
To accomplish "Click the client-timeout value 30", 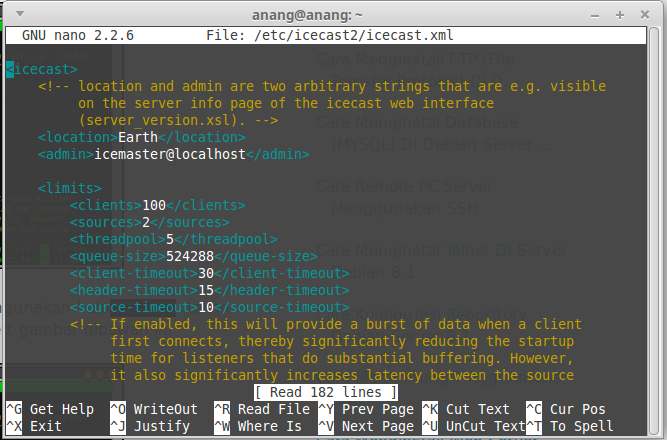I will point(206,274).
